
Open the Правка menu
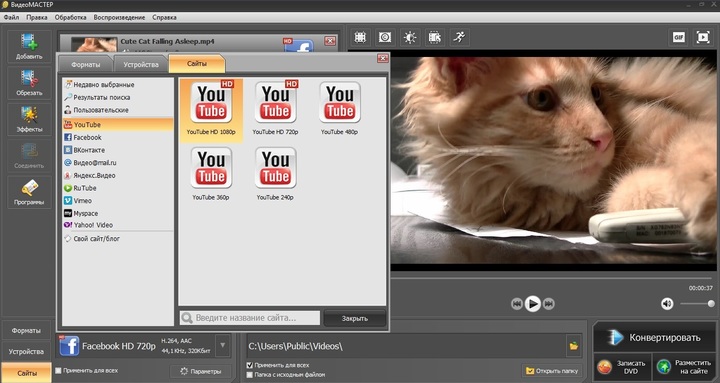click(37, 17)
